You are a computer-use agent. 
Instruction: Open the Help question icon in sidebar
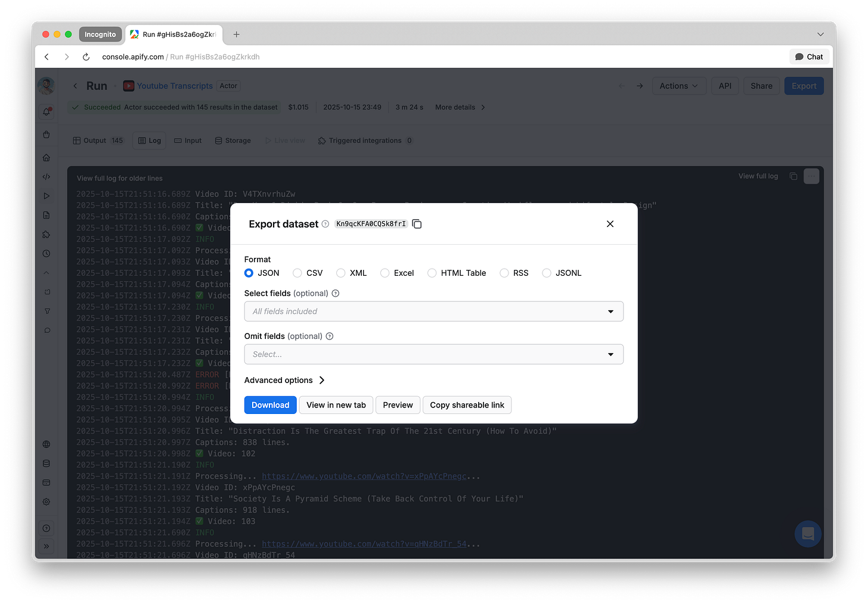point(46,528)
